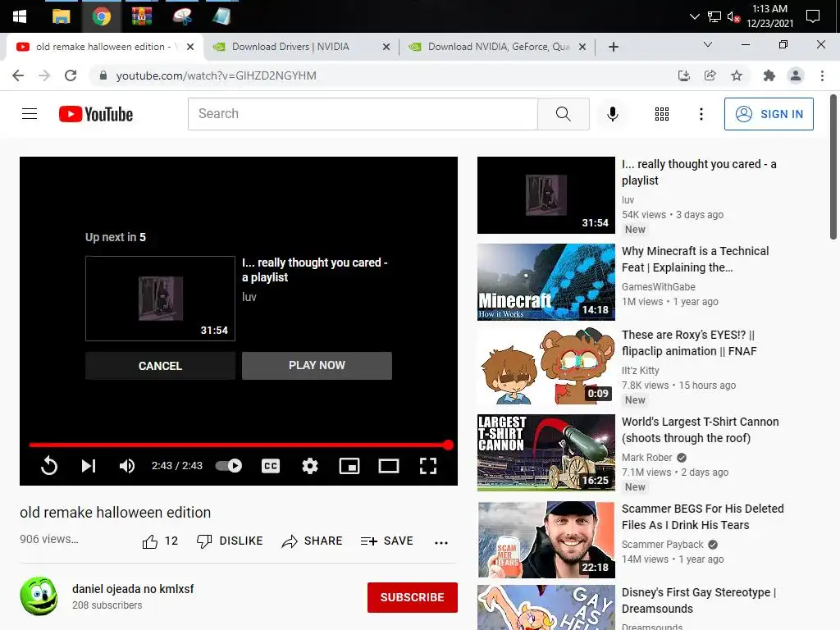This screenshot has height=630, width=840.
Task: Like the video with thumbs up
Action: tap(160, 541)
